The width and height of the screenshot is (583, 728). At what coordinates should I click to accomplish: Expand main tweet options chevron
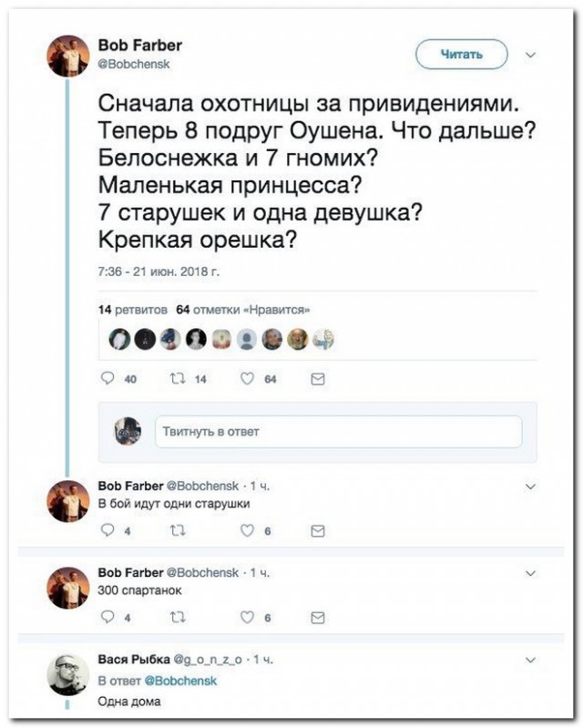tap(532, 55)
